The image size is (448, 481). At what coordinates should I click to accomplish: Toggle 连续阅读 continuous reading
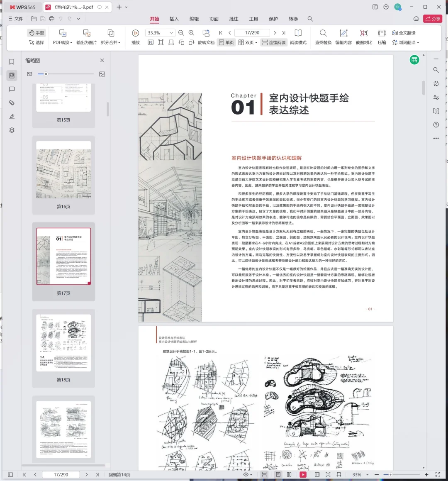coord(274,42)
